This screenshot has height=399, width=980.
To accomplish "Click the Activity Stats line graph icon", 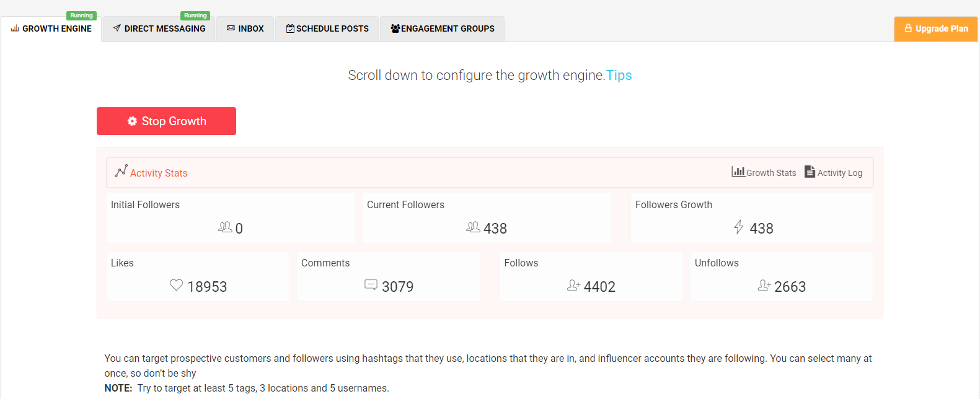I will (x=121, y=170).
